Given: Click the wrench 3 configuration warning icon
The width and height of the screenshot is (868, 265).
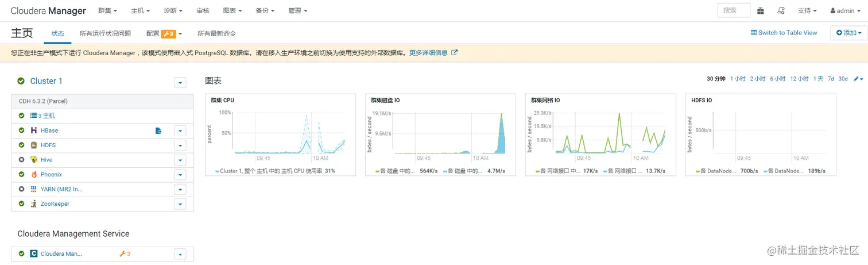Looking at the screenshot, I should (x=125, y=254).
